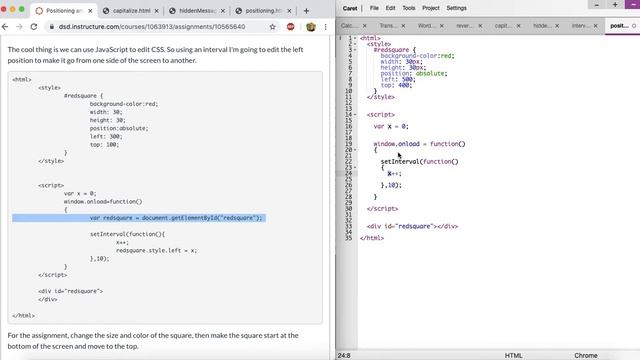Close the capit... editor tab
This screenshot has height=360, width=640.
click(518, 26)
